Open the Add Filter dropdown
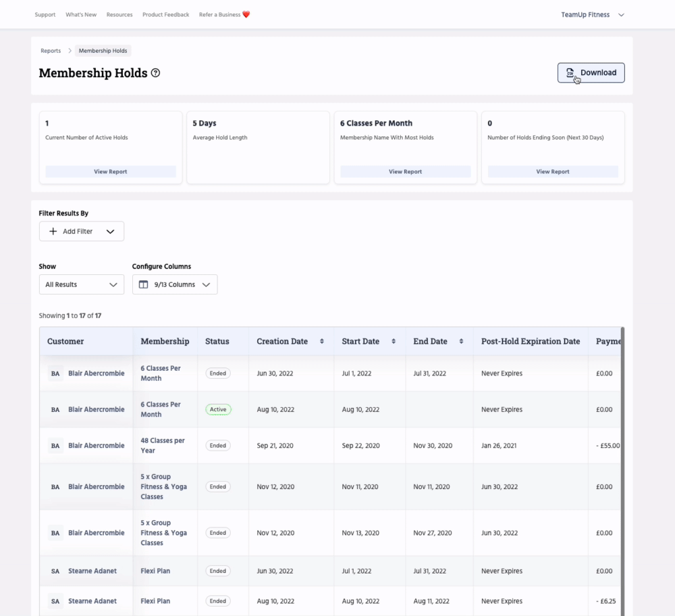This screenshot has height=616, width=675. pyautogui.click(x=81, y=231)
